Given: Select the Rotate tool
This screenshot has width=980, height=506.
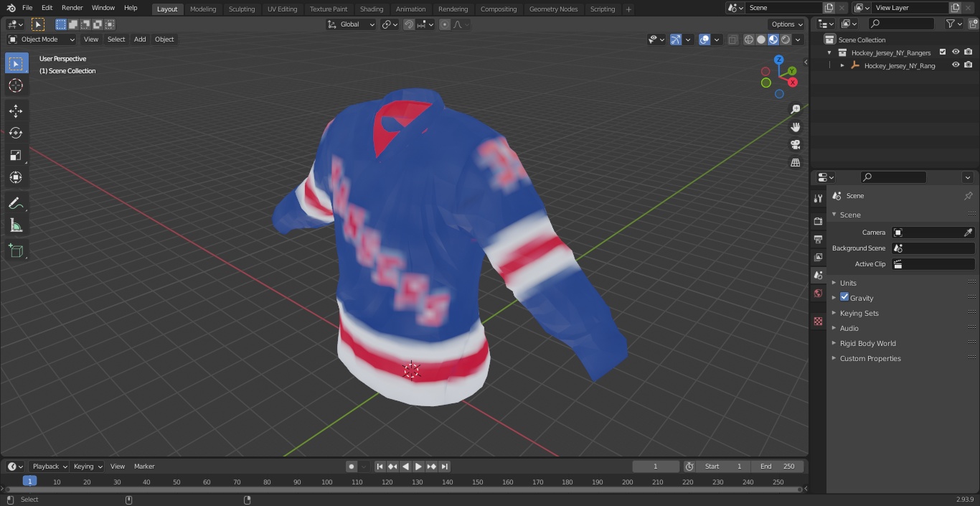Looking at the screenshot, I should coord(16,133).
